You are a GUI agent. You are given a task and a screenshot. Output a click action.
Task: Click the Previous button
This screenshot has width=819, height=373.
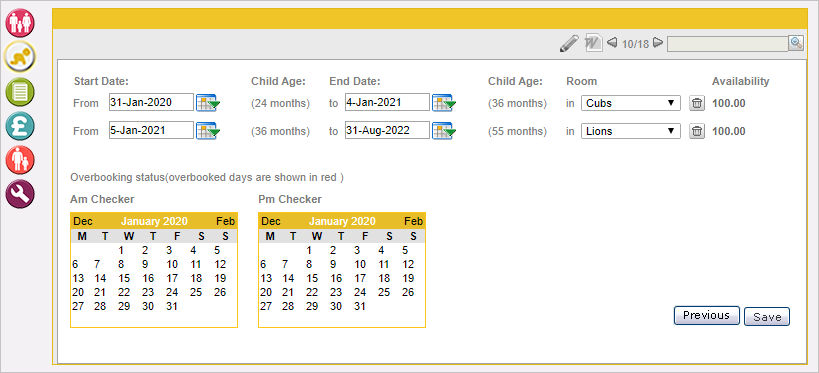[706, 316]
